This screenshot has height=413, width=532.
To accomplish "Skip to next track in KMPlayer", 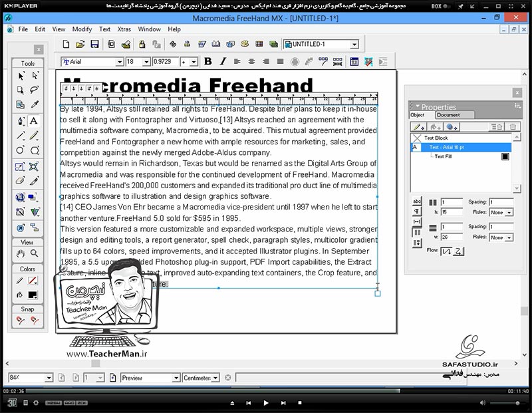I will click(283, 403).
